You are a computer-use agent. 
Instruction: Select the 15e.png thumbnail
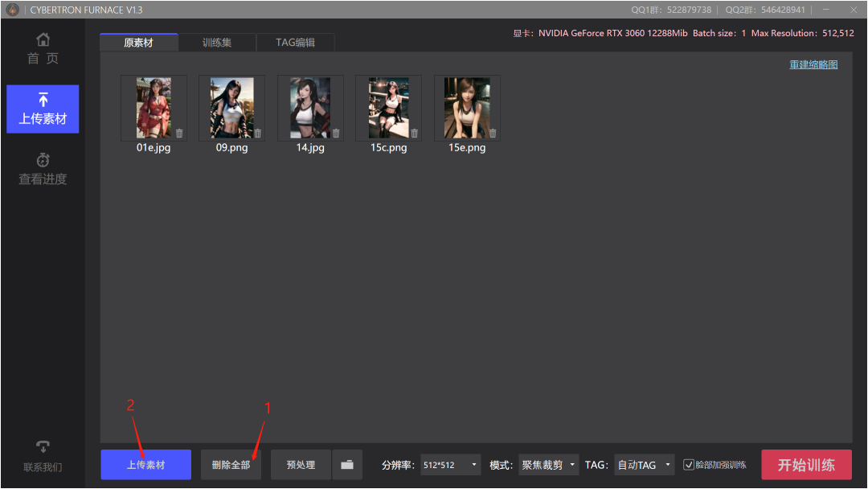pyautogui.click(x=467, y=108)
